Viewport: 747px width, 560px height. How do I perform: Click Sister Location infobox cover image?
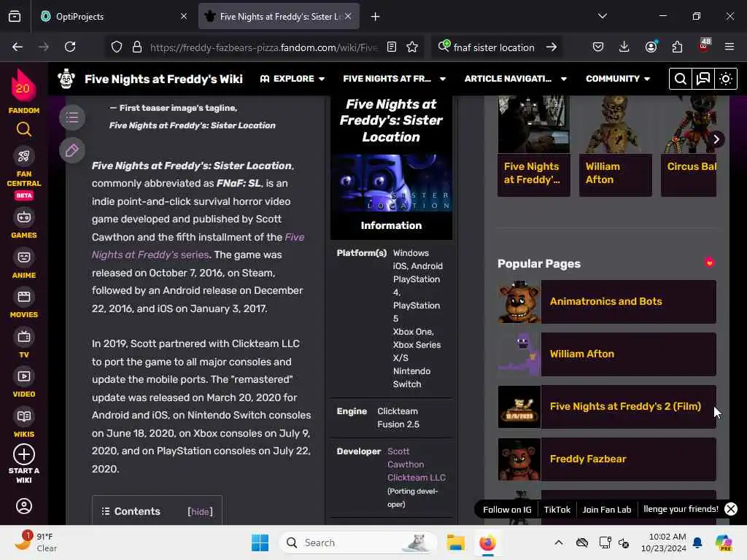tap(391, 183)
